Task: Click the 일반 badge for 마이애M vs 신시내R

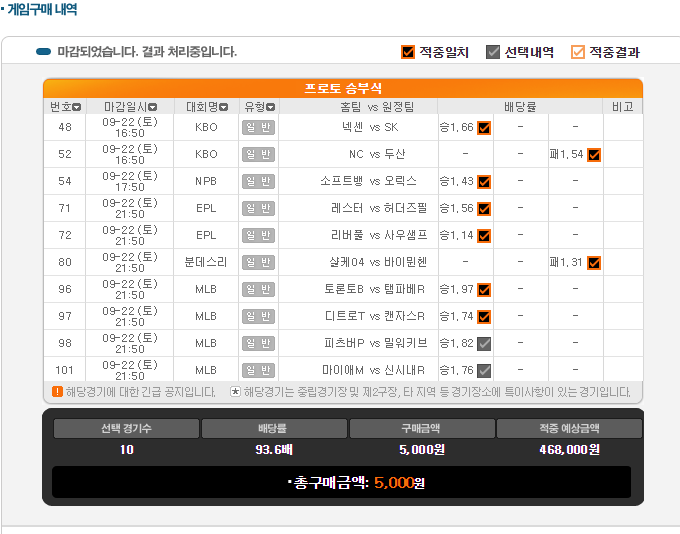Action: tap(258, 371)
